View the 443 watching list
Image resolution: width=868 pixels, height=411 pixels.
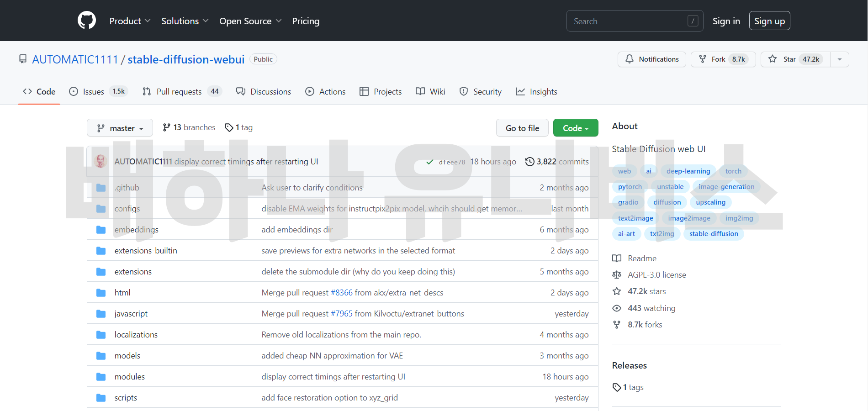[x=644, y=308]
